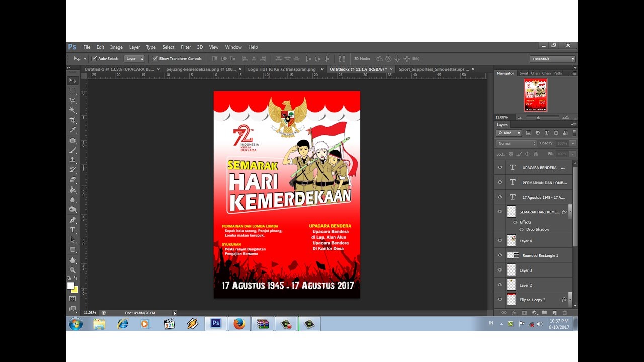This screenshot has width=644, height=362.
Task: Toggle visibility of Drop Shadow effect
Action: pyautogui.click(x=522, y=229)
